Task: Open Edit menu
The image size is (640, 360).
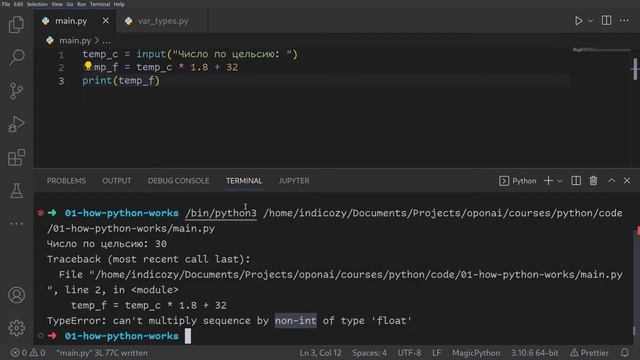Action: pos(18,4)
